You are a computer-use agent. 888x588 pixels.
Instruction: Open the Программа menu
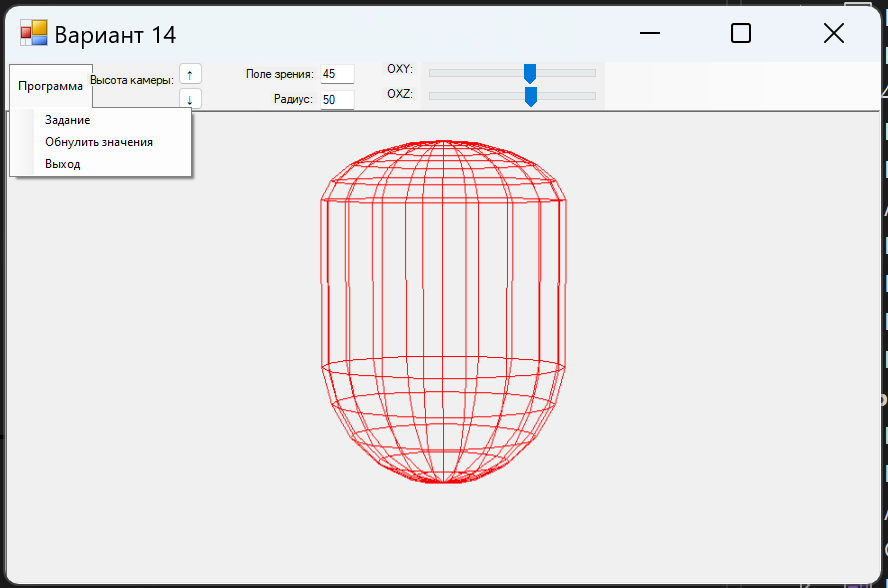click(50, 86)
